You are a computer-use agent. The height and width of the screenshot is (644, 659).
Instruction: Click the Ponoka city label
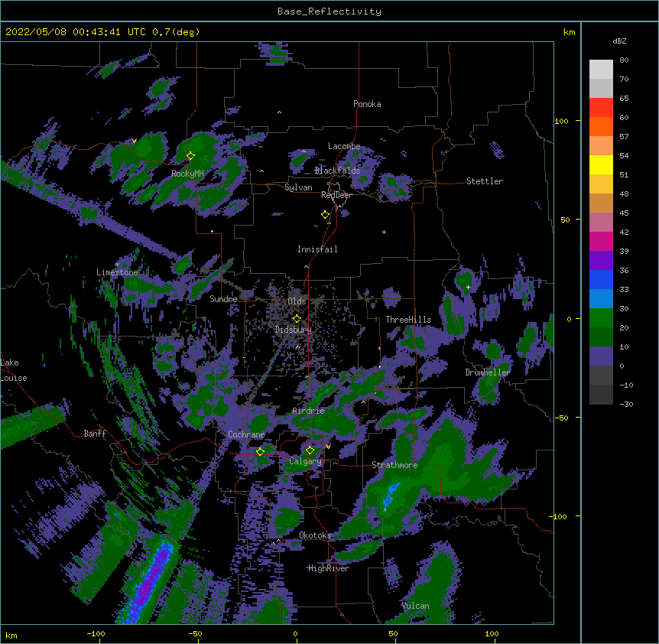coord(367,104)
